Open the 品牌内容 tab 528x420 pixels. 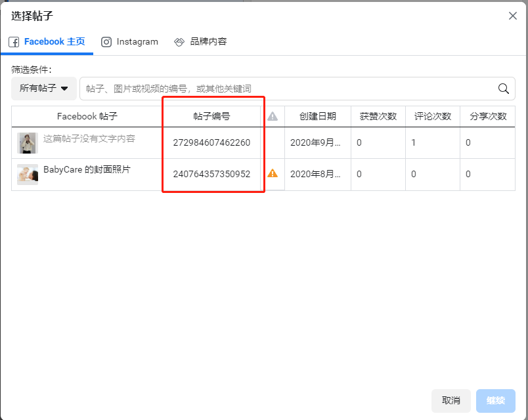201,41
